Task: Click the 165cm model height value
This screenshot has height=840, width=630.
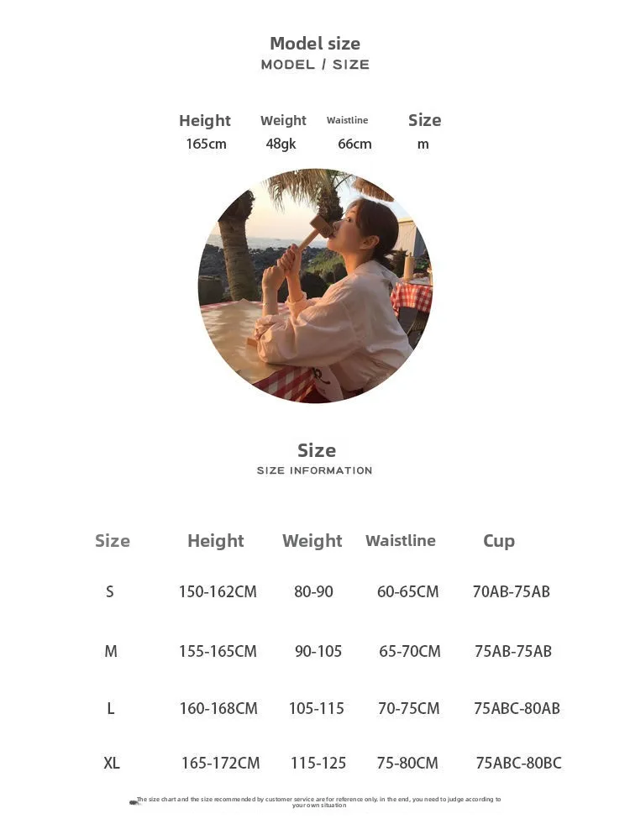Action: [x=207, y=144]
